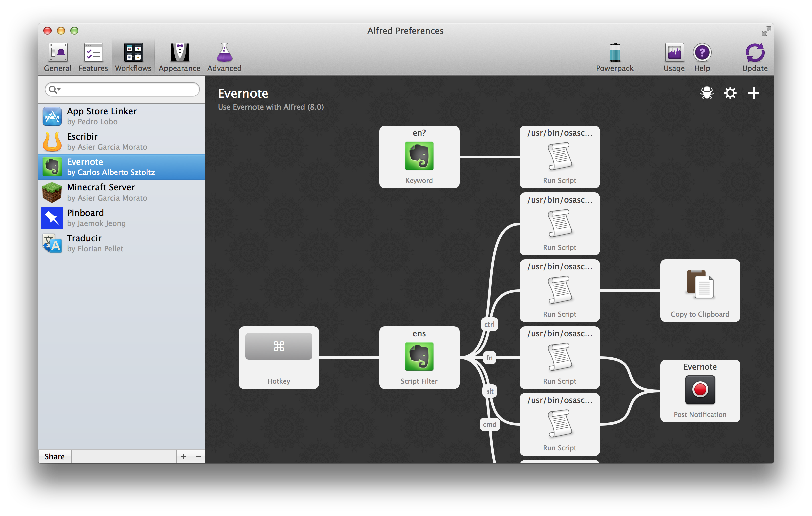Open the Features preferences tab
The height and width of the screenshot is (516, 812).
pyautogui.click(x=93, y=57)
